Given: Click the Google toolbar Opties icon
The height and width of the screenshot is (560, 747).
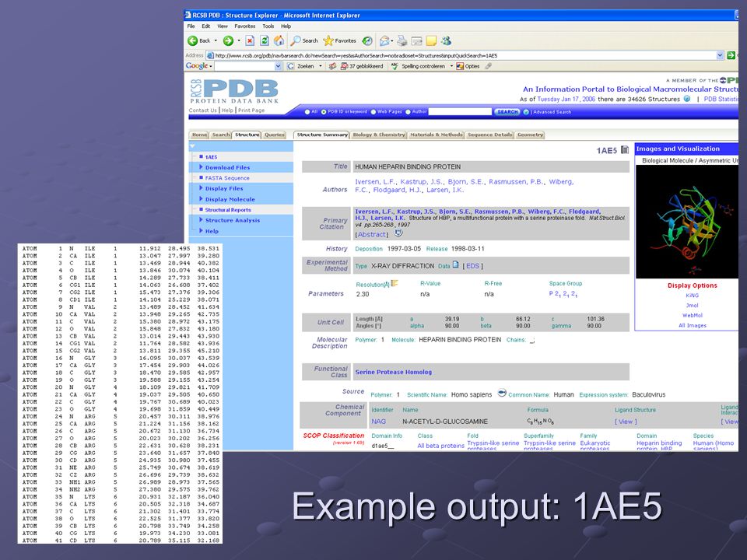Looking at the screenshot, I should 460,66.
